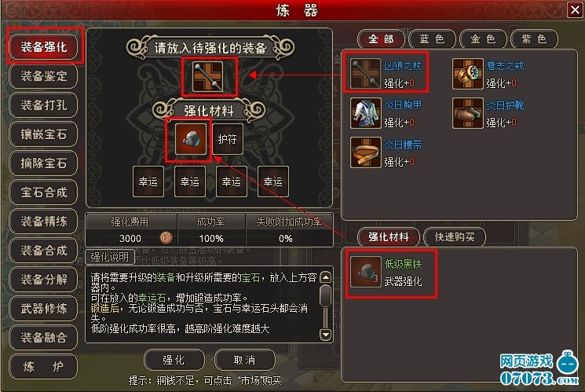The image size is (585, 392).
Task: Select the 凶狼之杖 staff icon in inventory
Action: tap(366, 73)
